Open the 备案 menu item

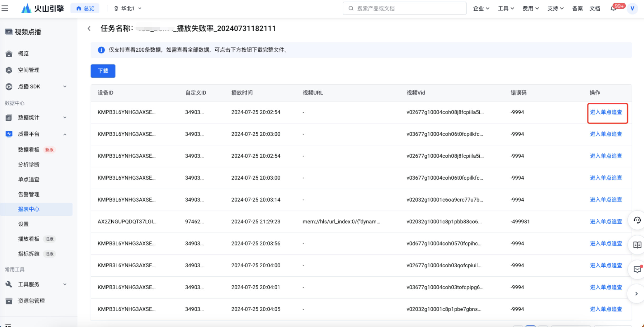point(577,8)
